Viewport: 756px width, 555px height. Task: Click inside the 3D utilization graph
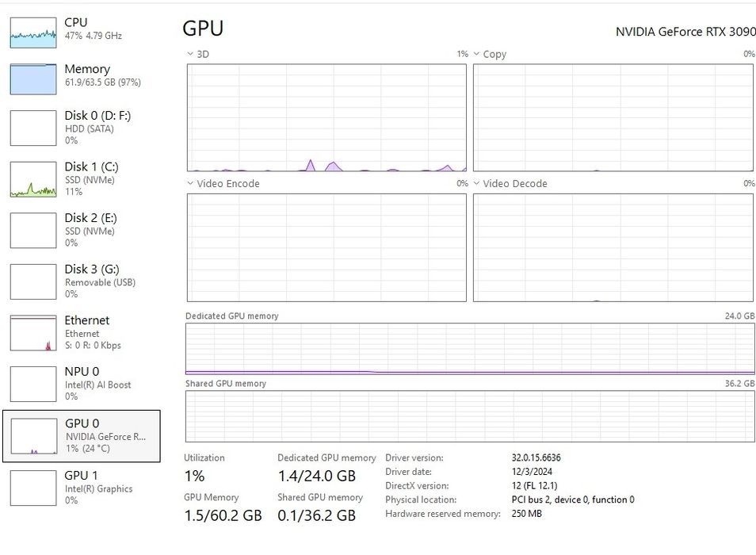click(x=326, y=117)
